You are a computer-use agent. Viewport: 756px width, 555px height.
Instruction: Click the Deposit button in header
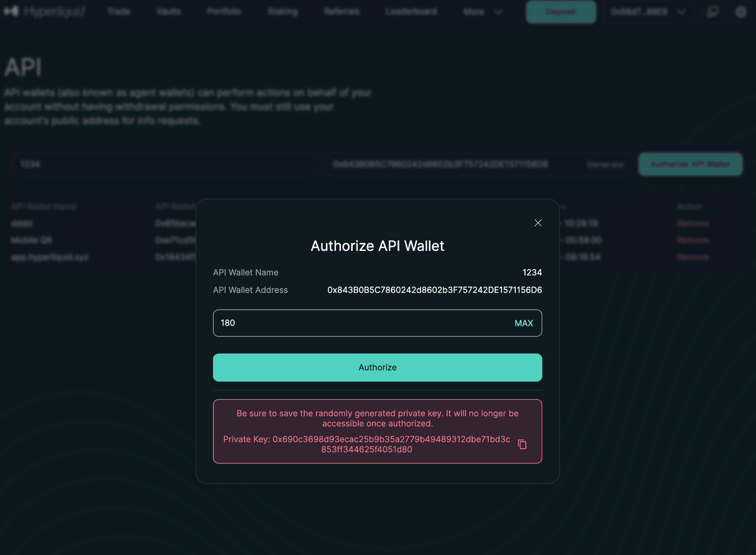[560, 12]
